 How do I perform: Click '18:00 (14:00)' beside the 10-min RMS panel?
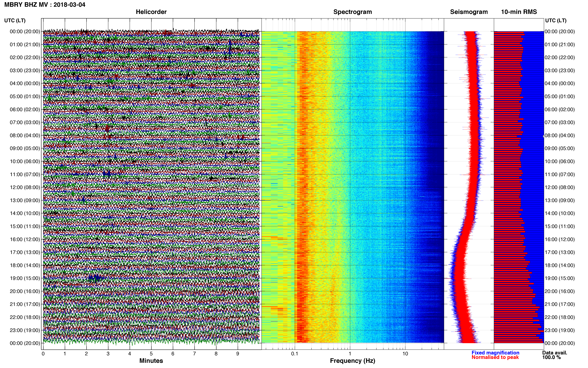tap(560, 265)
